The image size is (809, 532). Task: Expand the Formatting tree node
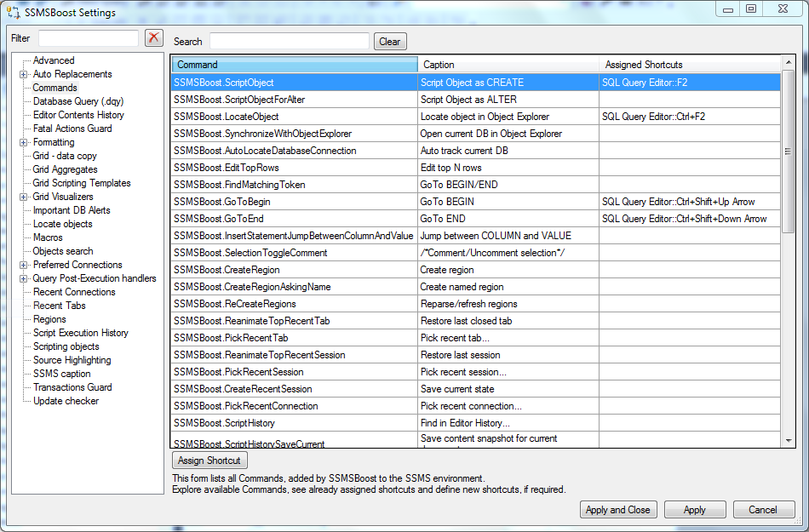[x=23, y=142]
